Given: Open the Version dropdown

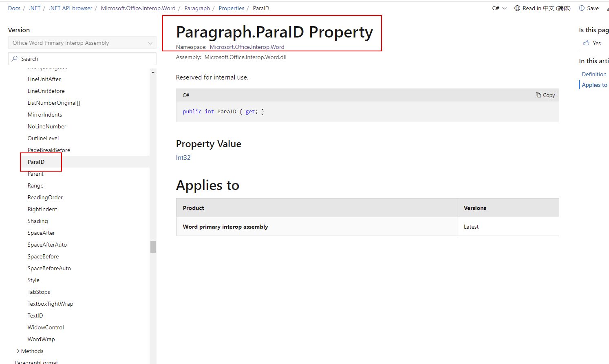Looking at the screenshot, I should (x=82, y=42).
